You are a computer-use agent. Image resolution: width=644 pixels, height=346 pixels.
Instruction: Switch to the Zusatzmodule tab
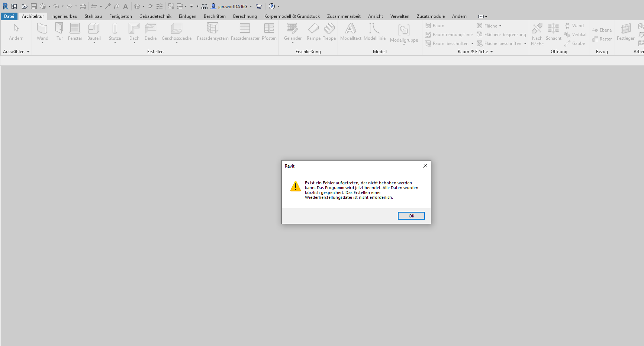(431, 16)
